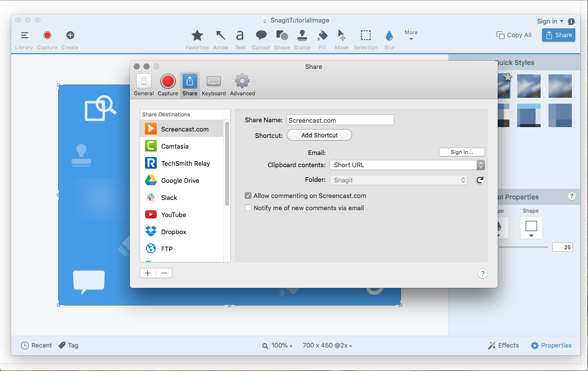The image size is (588, 371).
Task: Expand the More tools dropdown
Action: [411, 36]
